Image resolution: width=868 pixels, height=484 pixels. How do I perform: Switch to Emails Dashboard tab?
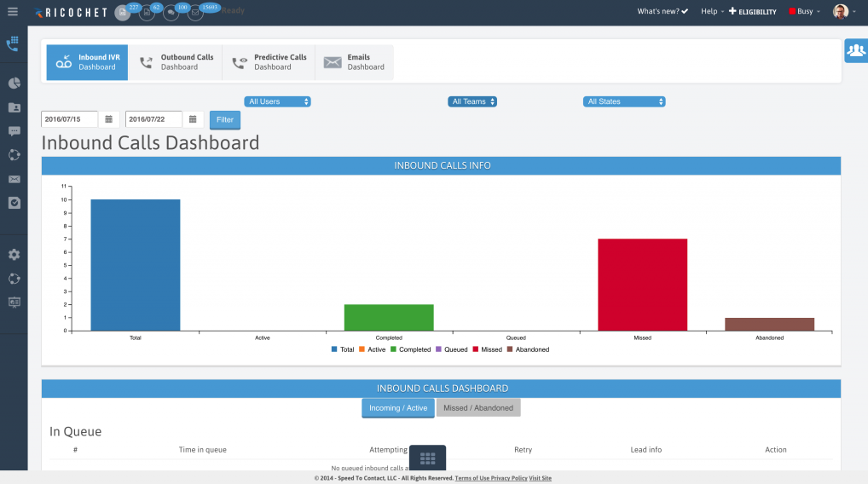pos(355,62)
